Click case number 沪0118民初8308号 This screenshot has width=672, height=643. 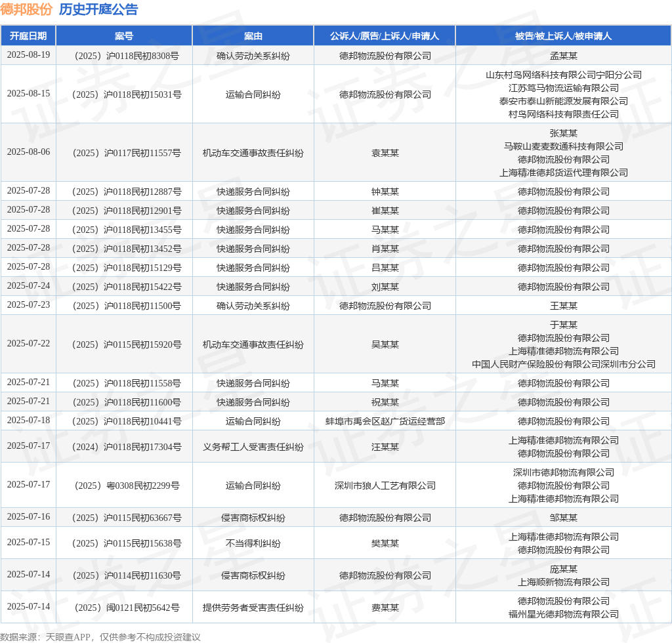click(127, 56)
